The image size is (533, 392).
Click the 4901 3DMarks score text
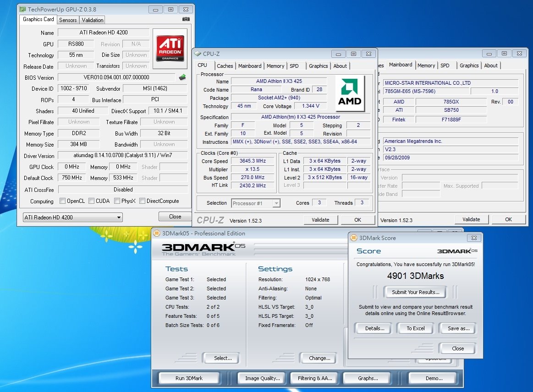(415, 276)
